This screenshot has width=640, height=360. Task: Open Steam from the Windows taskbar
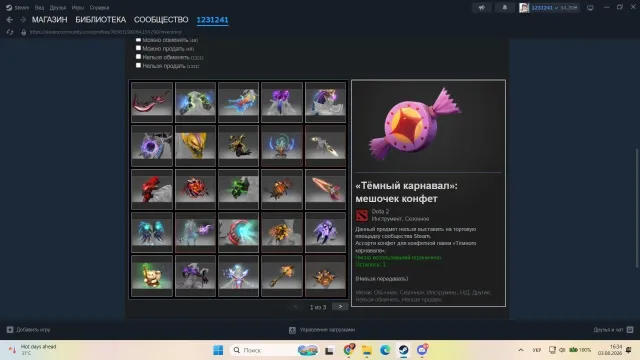403,350
